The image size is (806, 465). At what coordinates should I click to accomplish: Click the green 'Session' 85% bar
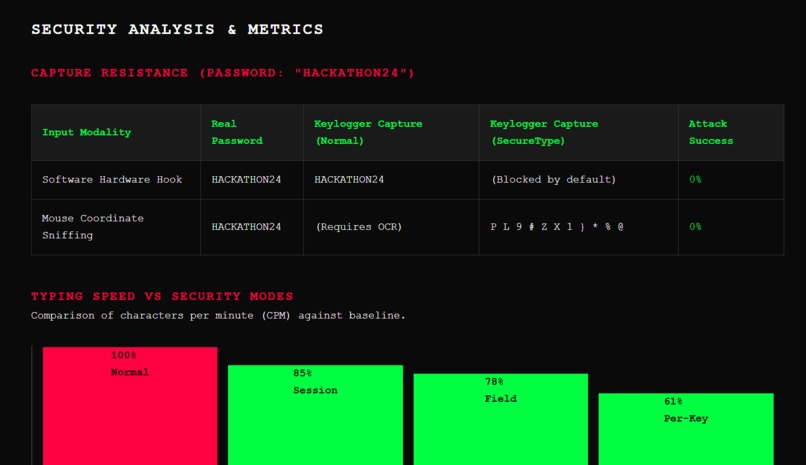[x=316, y=415]
